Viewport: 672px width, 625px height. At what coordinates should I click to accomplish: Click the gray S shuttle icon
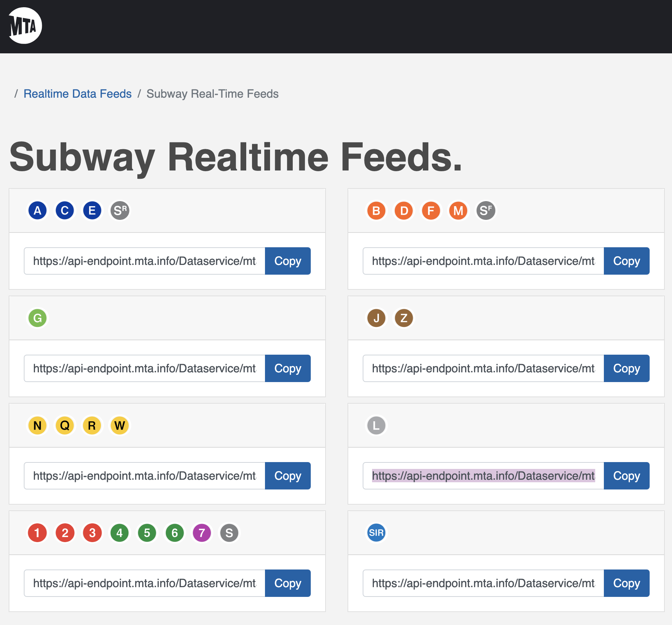(x=229, y=533)
